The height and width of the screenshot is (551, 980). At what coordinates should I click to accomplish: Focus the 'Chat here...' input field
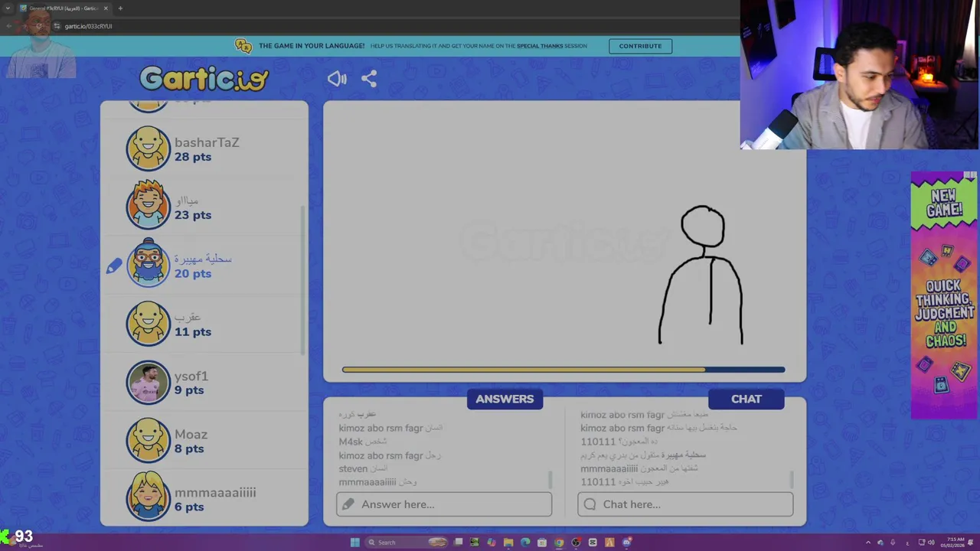pyautogui.click(x=685, y=504)
